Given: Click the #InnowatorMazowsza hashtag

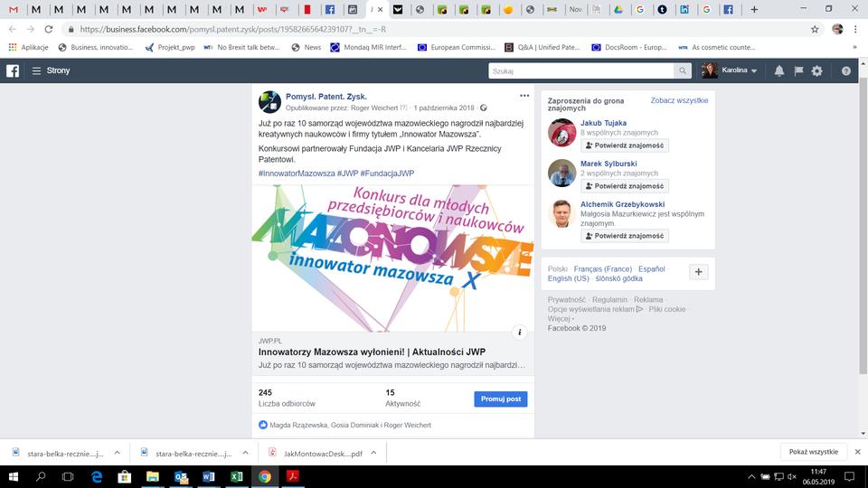Looking at the screenshot, I should [297, 174].
